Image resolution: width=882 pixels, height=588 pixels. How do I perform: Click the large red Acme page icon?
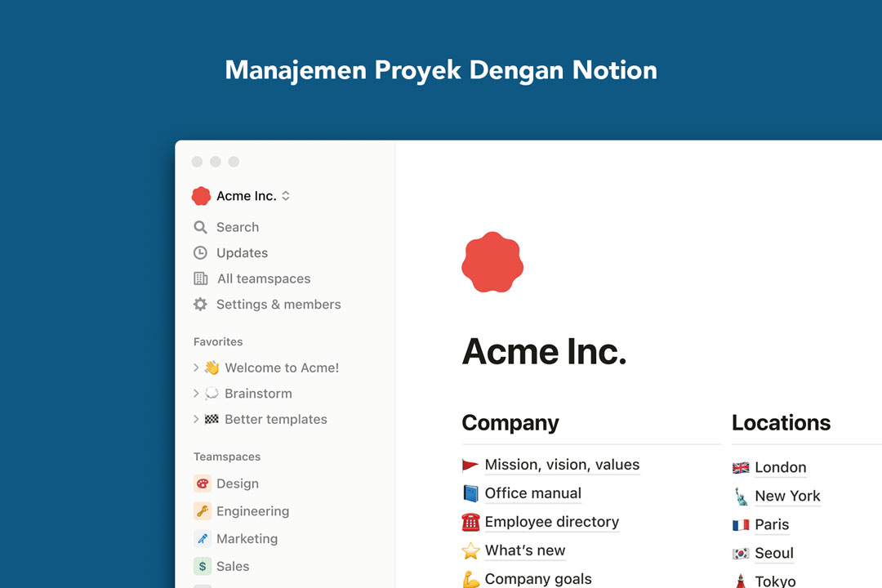pos(492,262)
